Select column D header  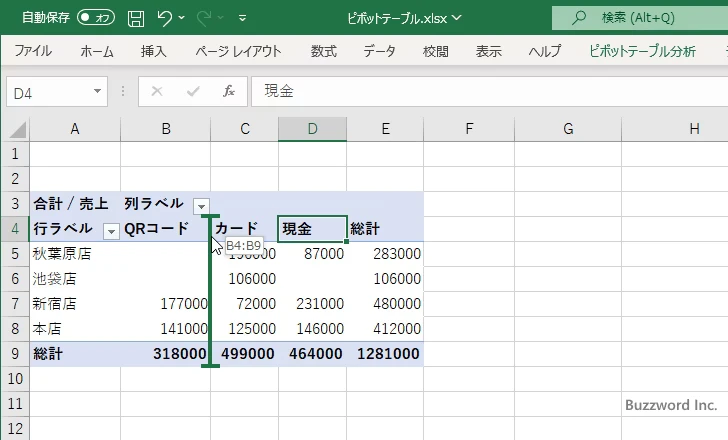coord(312,129)
